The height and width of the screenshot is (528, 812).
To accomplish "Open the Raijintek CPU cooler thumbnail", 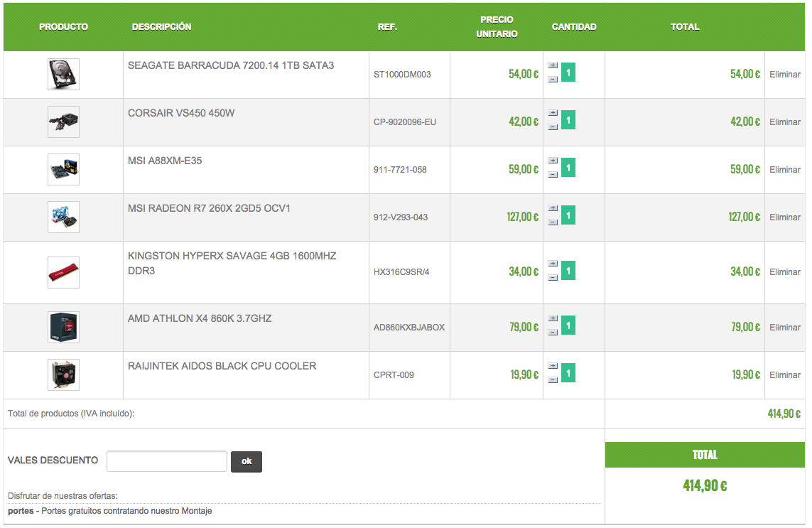I will [63, 375].
